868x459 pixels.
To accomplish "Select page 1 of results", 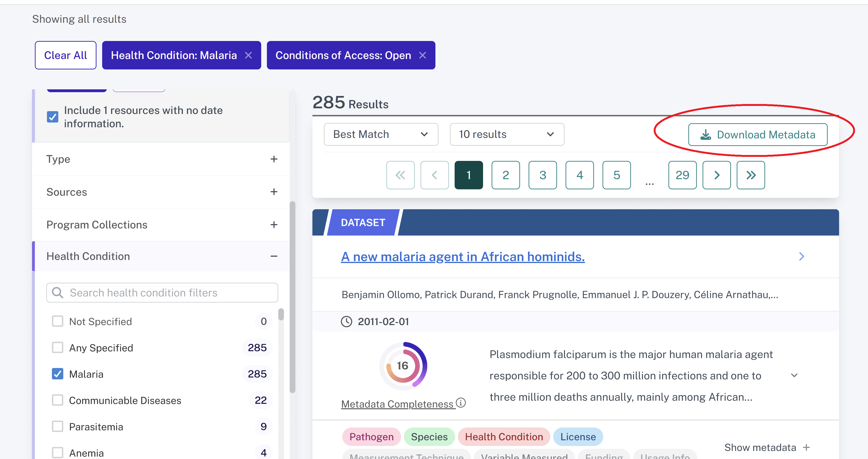I will (469, 175).
